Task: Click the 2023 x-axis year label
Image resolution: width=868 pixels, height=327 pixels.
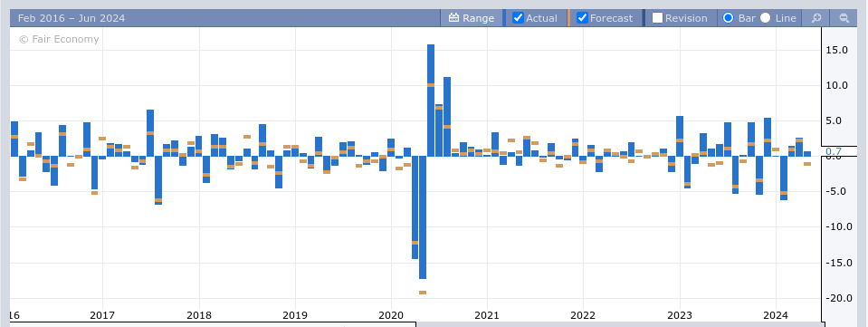Action: (x=680, y=315)
